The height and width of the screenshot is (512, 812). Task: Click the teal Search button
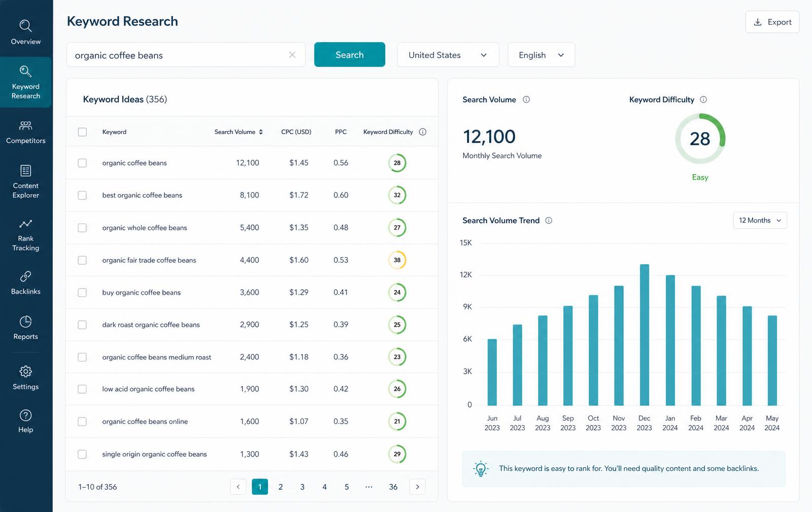coord(350,54)
